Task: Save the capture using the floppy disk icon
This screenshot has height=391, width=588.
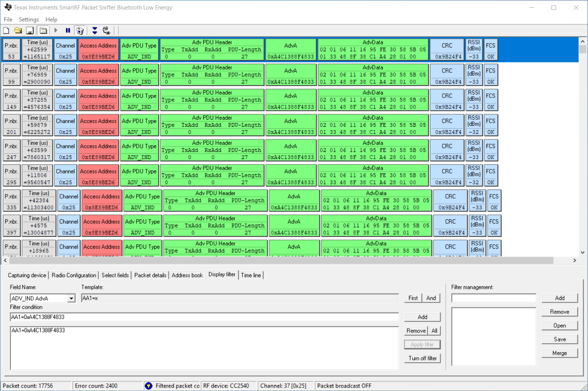Action: (30, 30)
